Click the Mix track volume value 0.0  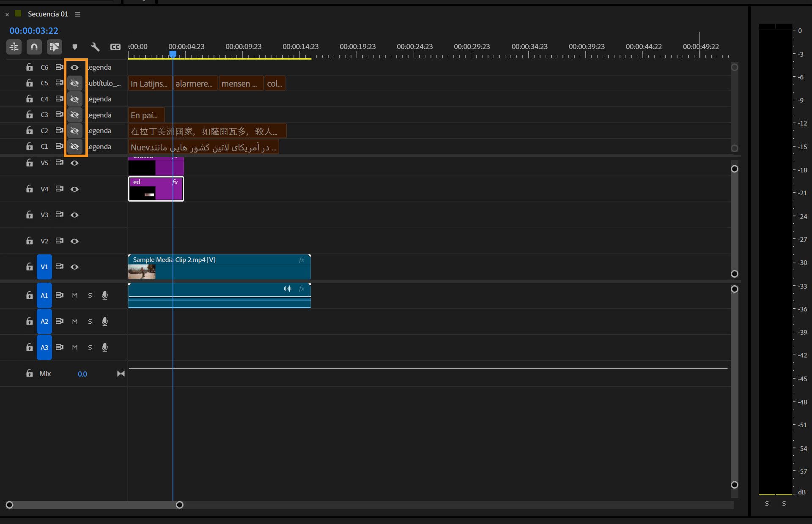pyautogui.click(x=82, y=374)
